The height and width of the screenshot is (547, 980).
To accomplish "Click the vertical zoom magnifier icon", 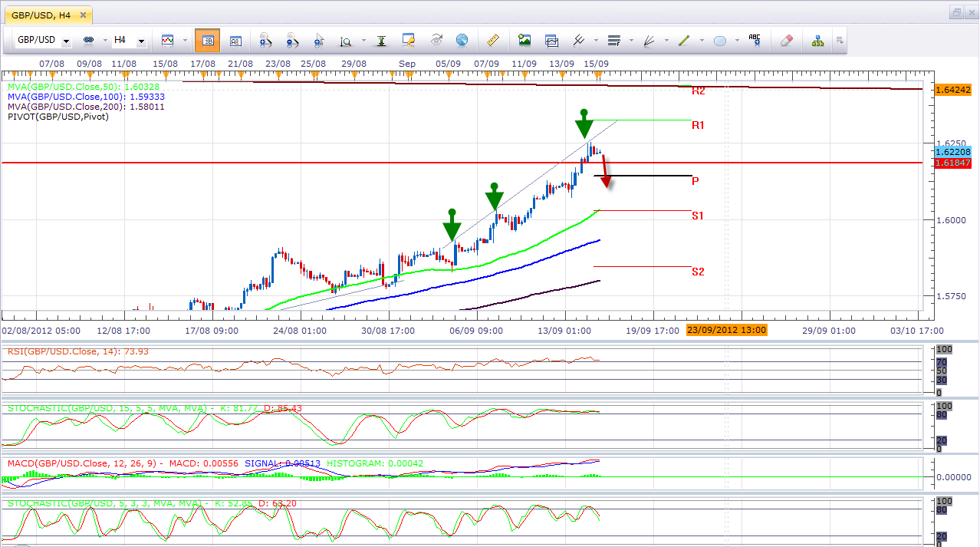I will (345, 40).
